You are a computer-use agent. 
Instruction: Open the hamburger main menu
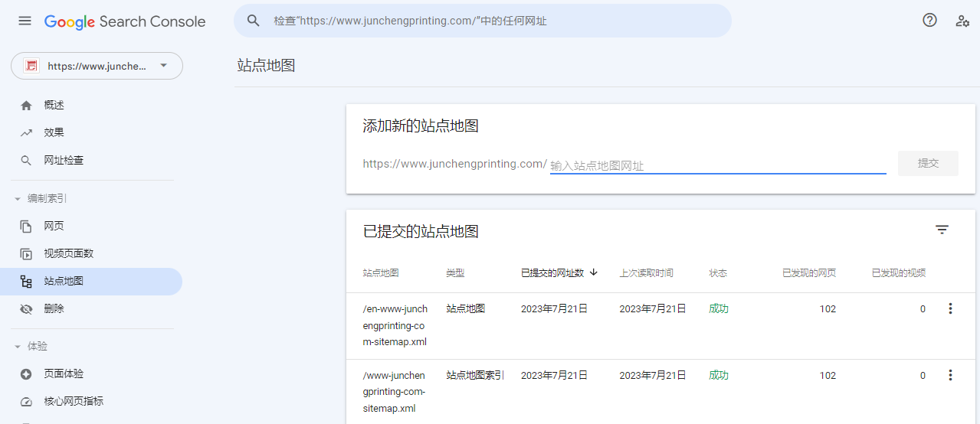[25, 21]
